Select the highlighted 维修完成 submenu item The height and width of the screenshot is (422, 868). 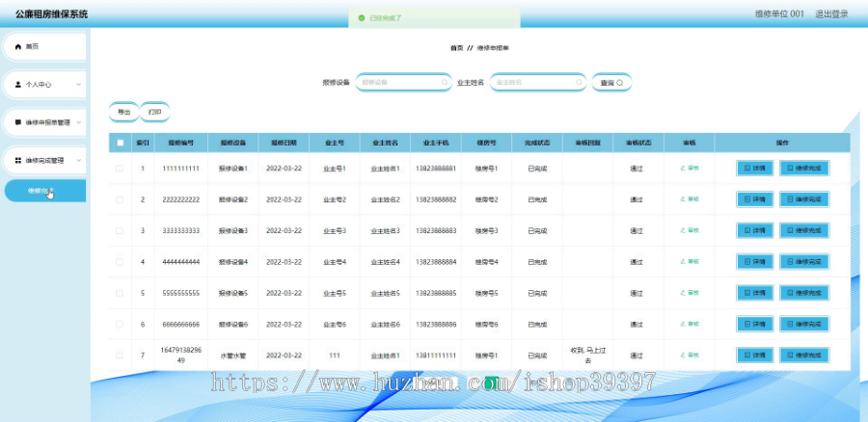click(44, 190)
